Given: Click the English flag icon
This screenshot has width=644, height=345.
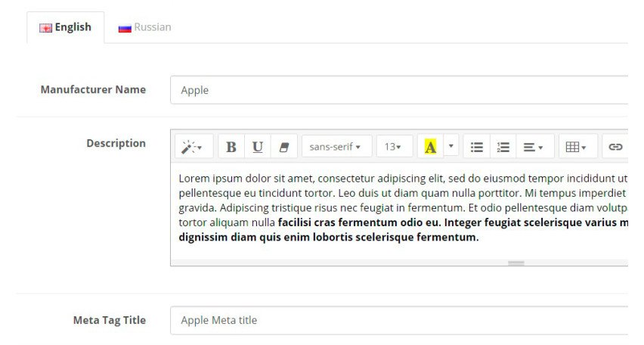Looking at the screenshot, I should click(45, 28).
